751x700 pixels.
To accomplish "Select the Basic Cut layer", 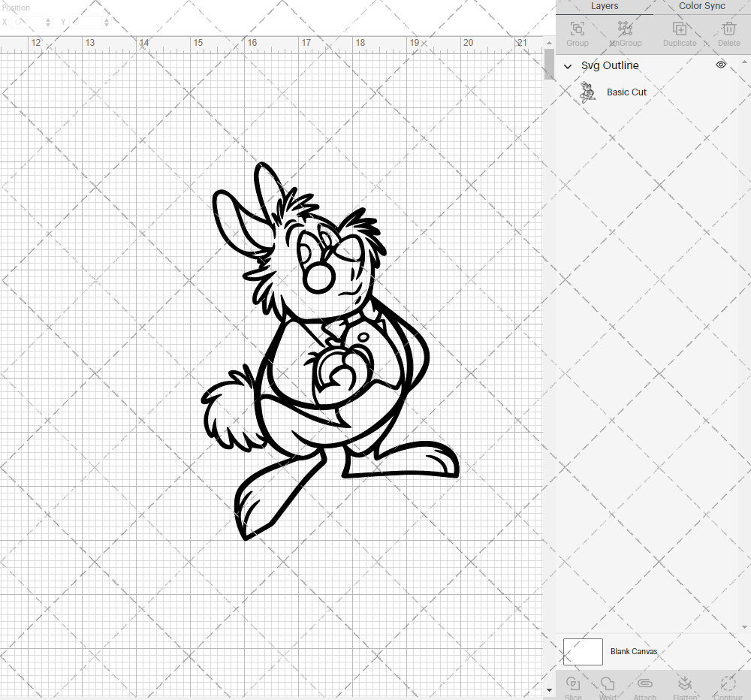I will 626,92.
